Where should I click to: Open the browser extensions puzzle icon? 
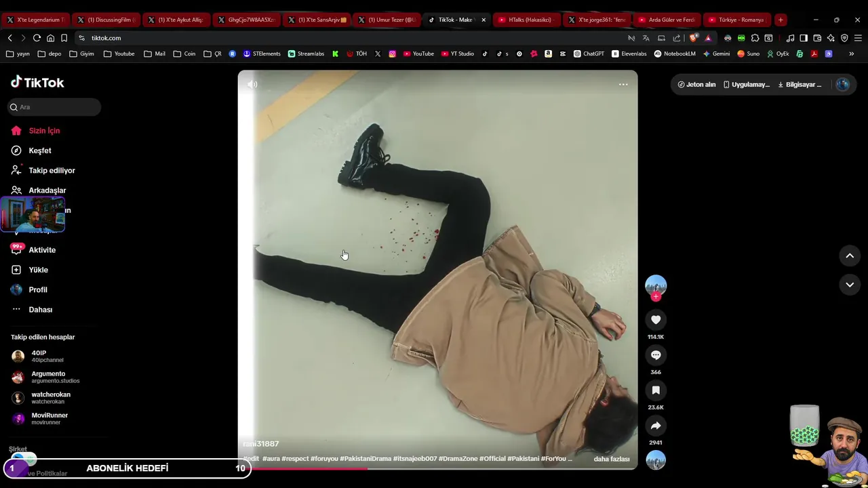(755, 38)
